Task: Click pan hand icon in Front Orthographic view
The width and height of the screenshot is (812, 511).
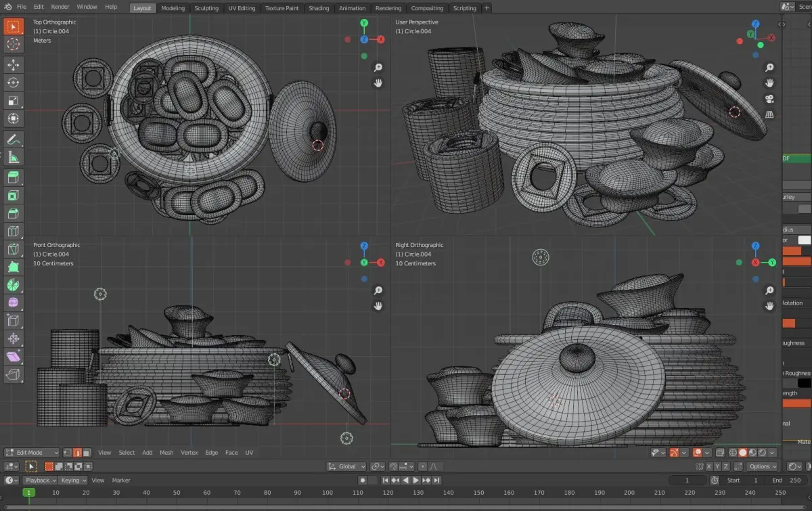Action: 378,306
